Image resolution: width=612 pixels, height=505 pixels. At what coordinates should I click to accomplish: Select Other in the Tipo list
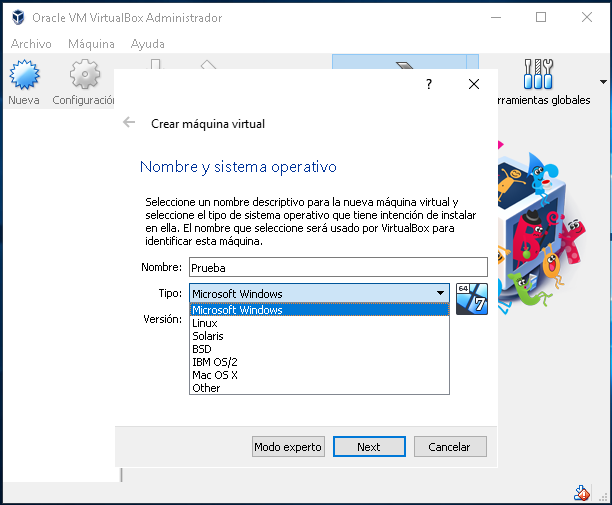pyautogui.click(x=319, y=388)
